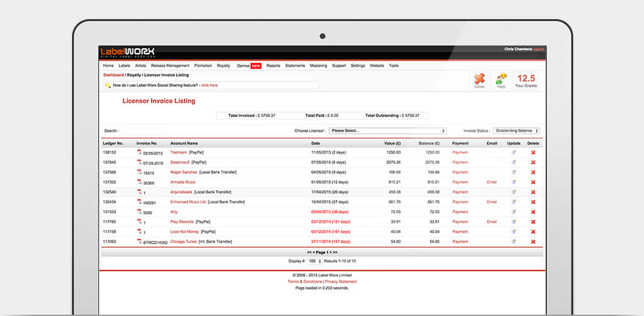Delete the Love Not Money invoice
The image size is (644, 316).
click(533, 232)
